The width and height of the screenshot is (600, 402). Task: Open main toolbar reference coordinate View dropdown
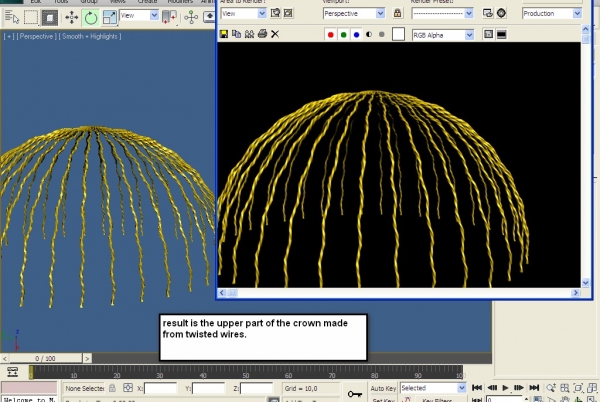(139, 15)
